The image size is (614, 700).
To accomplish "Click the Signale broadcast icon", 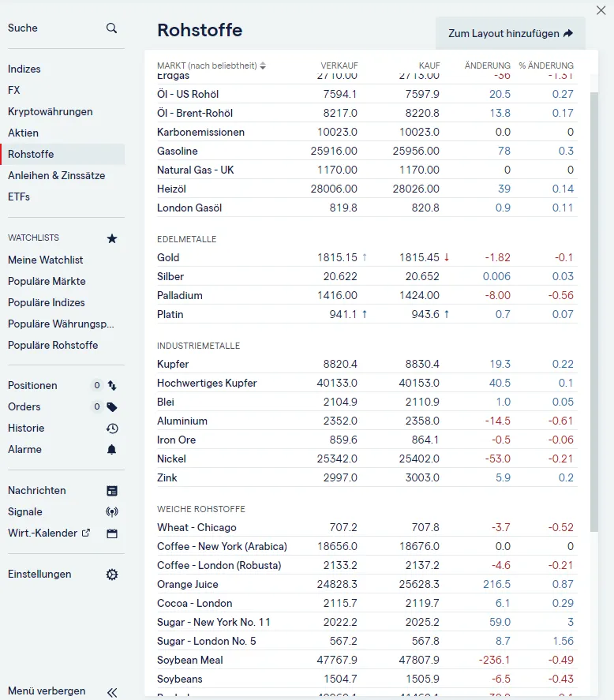I will coord(112,512).
